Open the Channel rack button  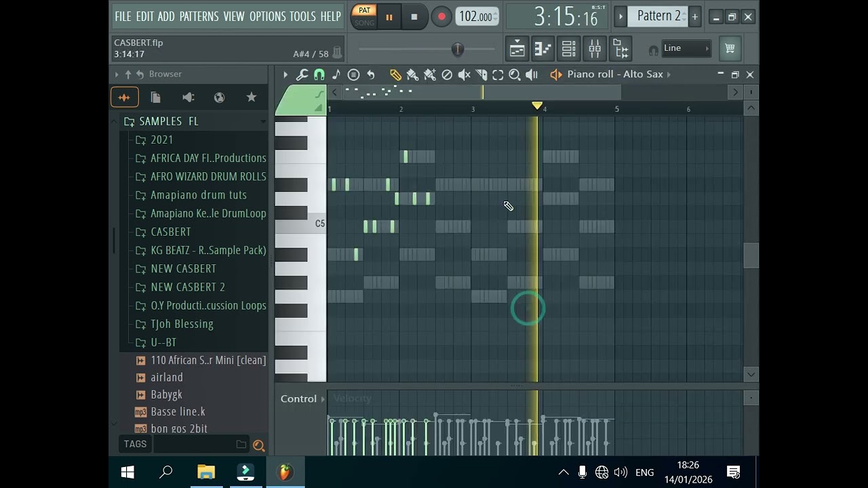pyautogui.click(x=569, y=48)
